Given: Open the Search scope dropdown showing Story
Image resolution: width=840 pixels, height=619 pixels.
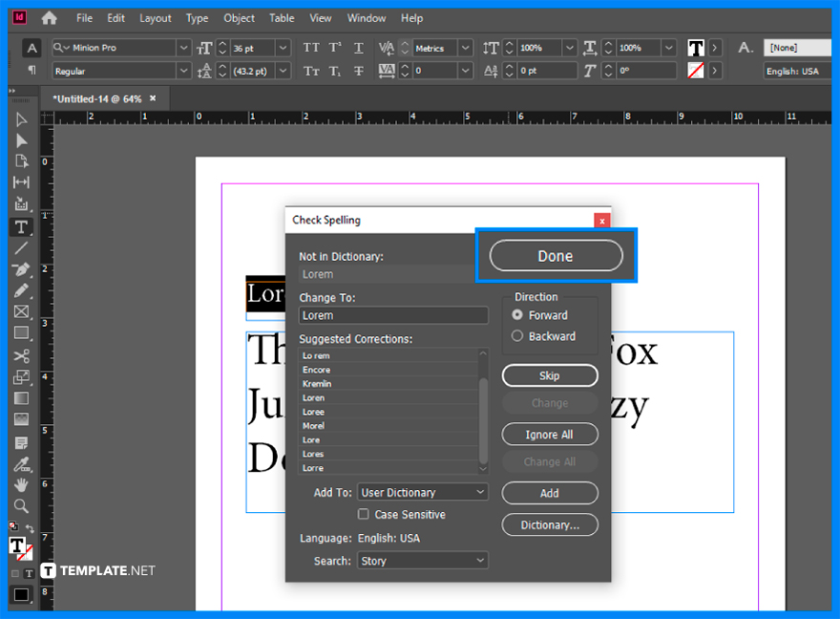Looking at the screenshot, I should click(423, 561).
